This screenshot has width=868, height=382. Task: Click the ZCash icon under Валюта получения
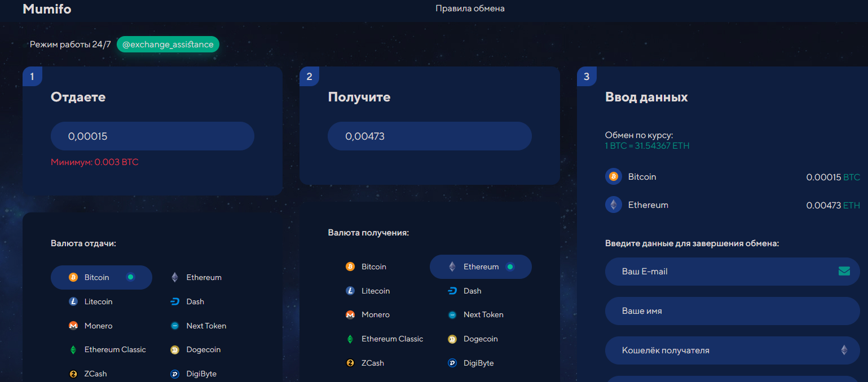350,363
